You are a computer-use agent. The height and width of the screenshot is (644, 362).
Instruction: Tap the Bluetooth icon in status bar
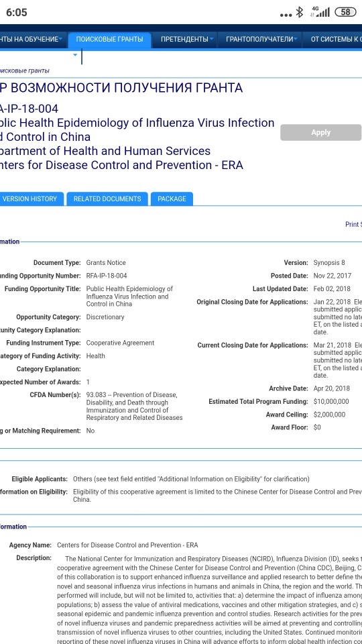coord(300,12)
